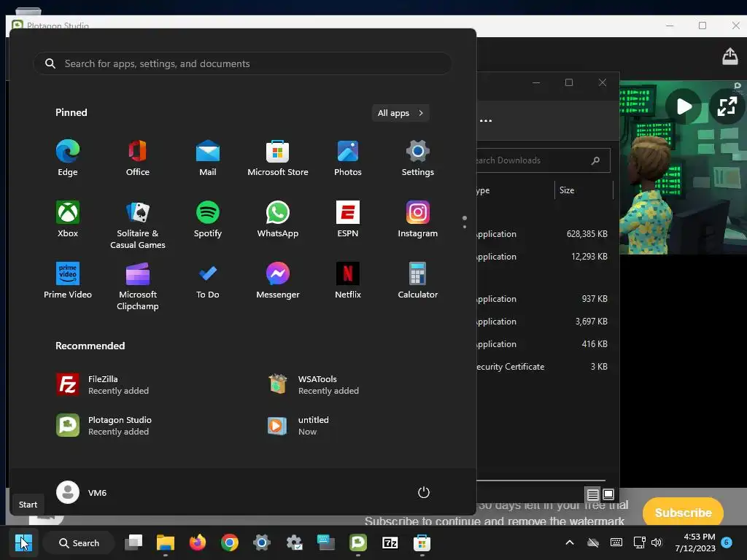Launch the Xbox app
Viewport: 747px width, 560px height.
point(68,219)
